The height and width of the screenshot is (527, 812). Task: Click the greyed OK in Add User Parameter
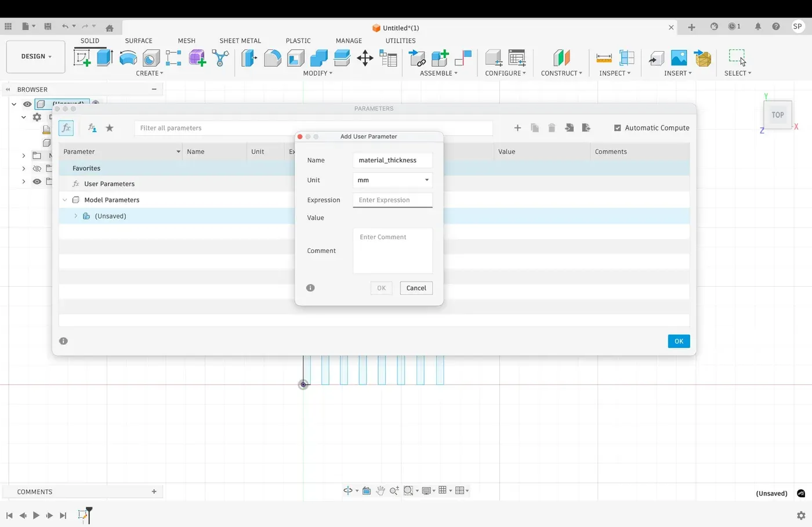pos(381,288)
